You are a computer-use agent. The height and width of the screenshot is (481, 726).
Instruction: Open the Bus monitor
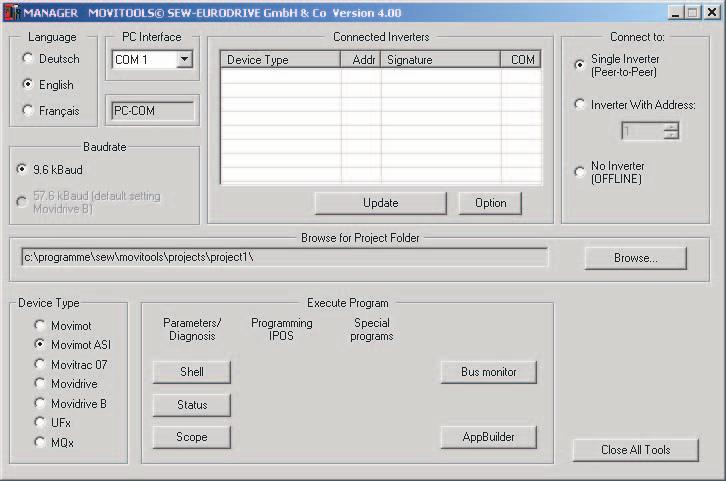pyautogui.click(x=488, y=372)
